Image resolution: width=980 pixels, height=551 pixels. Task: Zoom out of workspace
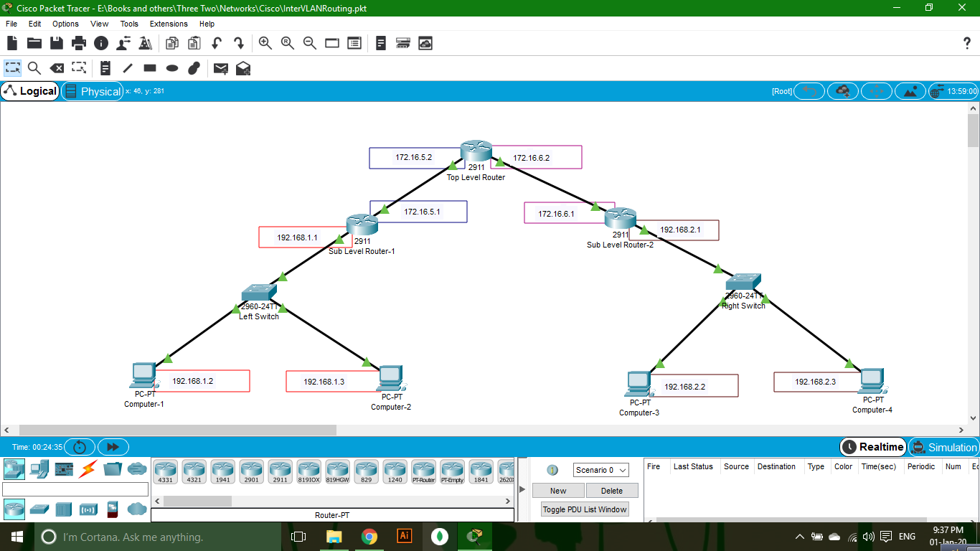pyautogui.click(x=310, y=43)
